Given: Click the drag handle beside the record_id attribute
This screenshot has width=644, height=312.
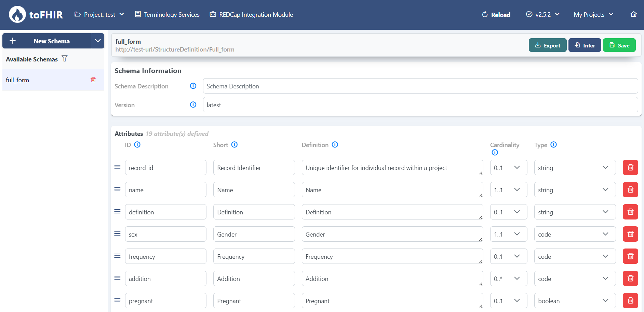Looking at the screenshot, I should pyautogui.click(x=117, y=167).
